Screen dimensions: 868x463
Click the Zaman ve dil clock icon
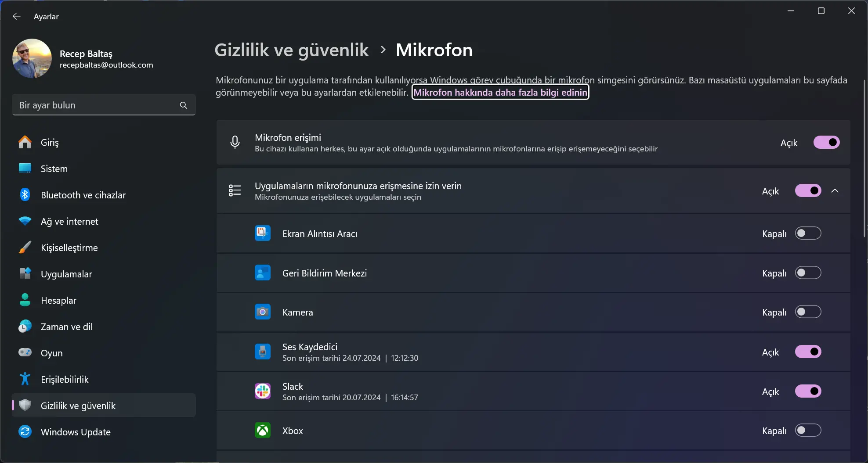[25, 327]
